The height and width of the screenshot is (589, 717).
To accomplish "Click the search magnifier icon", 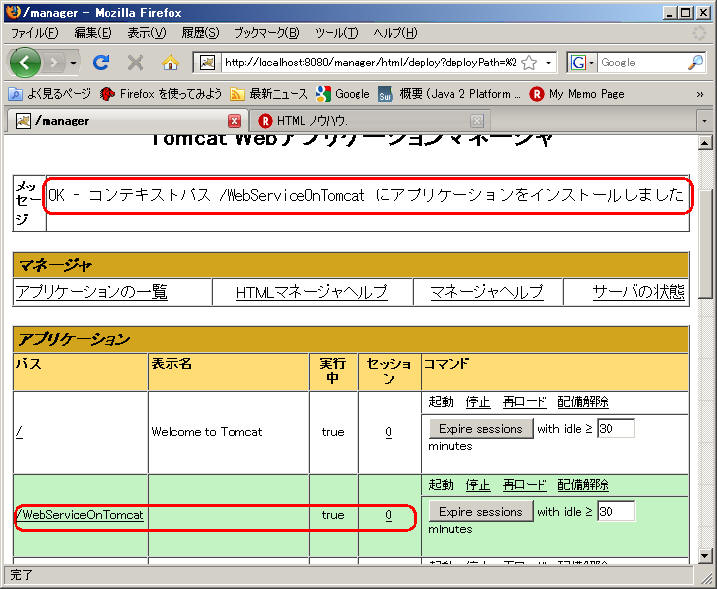I will point(696,62).
